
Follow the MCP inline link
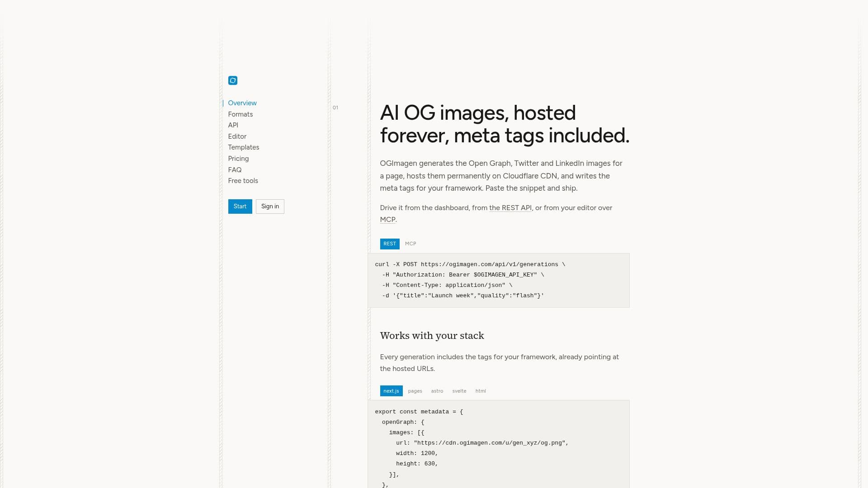point(388,220)
